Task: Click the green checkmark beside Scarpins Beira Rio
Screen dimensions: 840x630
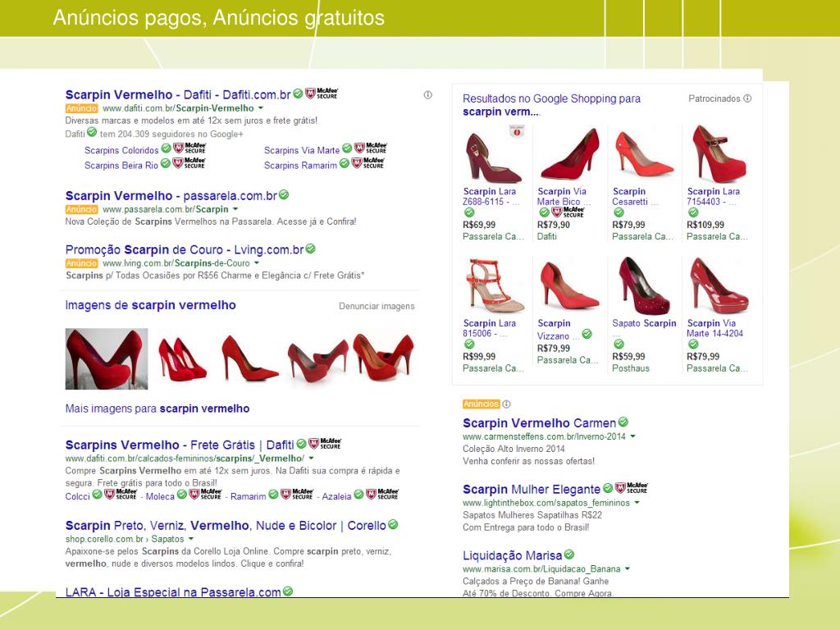Action: 166,163
